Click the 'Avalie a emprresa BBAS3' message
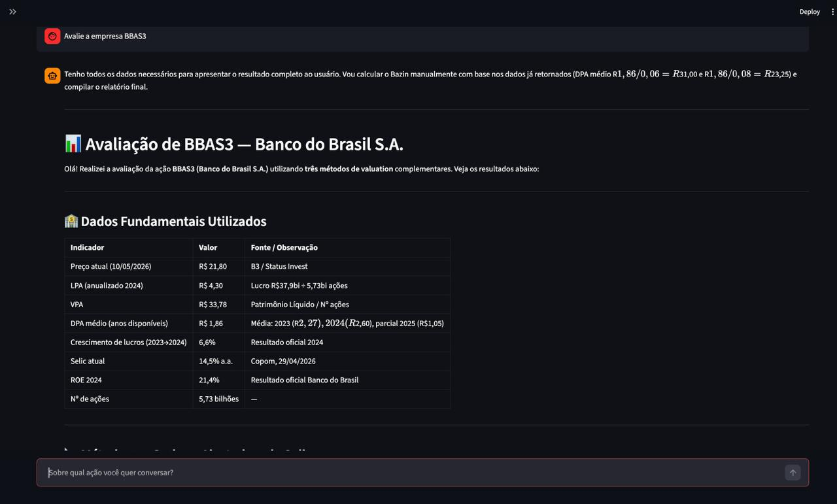This screenshot has height=504, width=837. [x=105, y=37]
